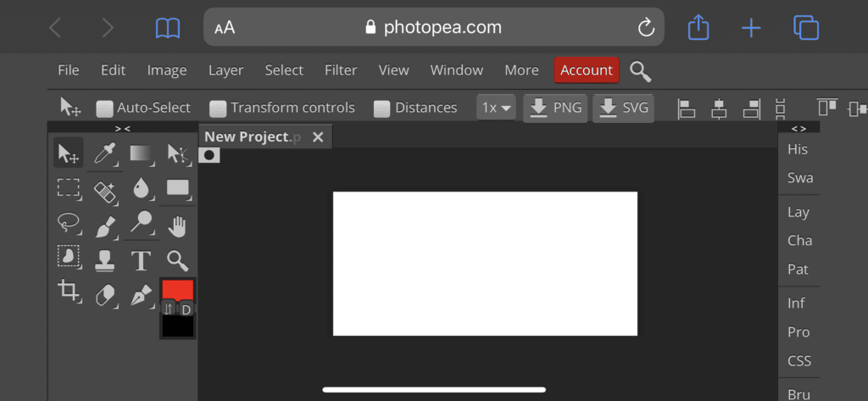Viewport: 868px width, 401px height.
Task: Expand the Pro (Properties) panel
Action: tap(798, 332)
